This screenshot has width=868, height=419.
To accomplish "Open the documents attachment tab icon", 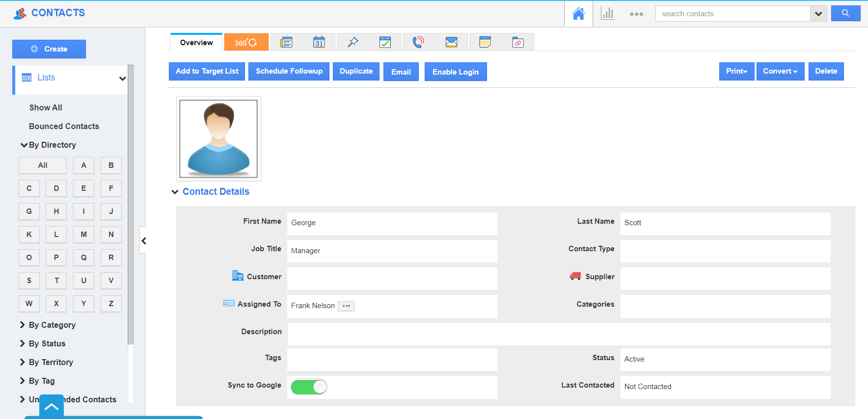I will [518, 42].
